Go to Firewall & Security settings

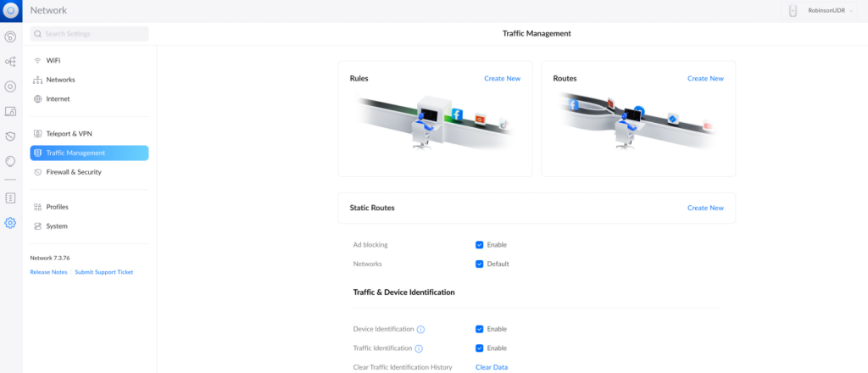(73, 172)
